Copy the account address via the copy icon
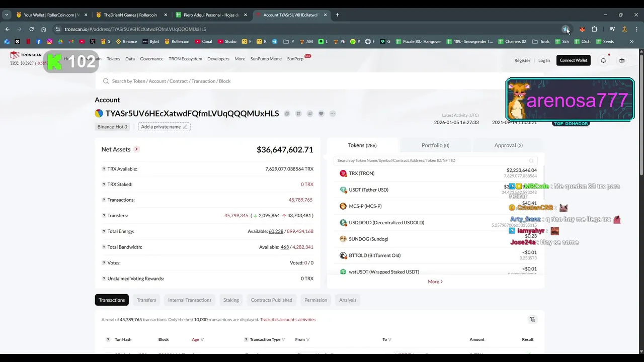This screenshot has width=644, height=362. (287, 114)
